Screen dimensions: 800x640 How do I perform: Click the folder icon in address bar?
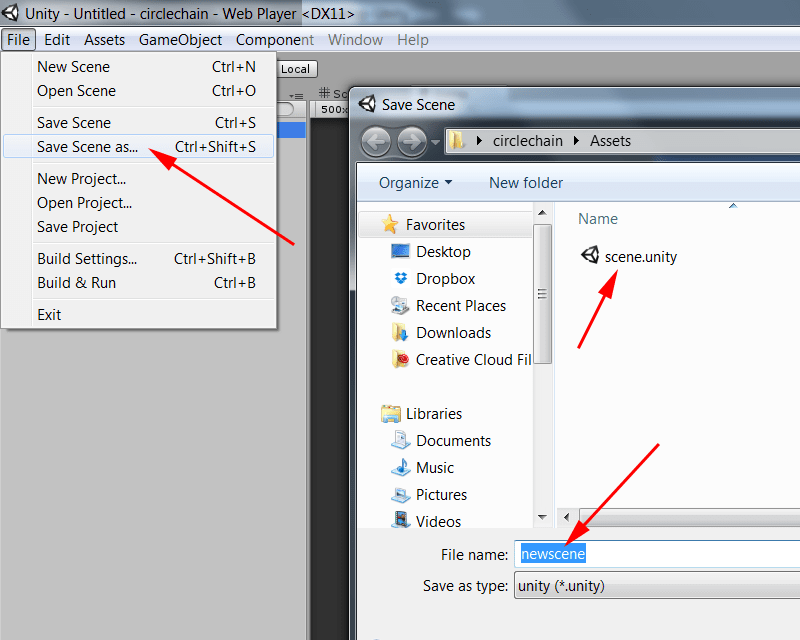click(x=457, y=140)
